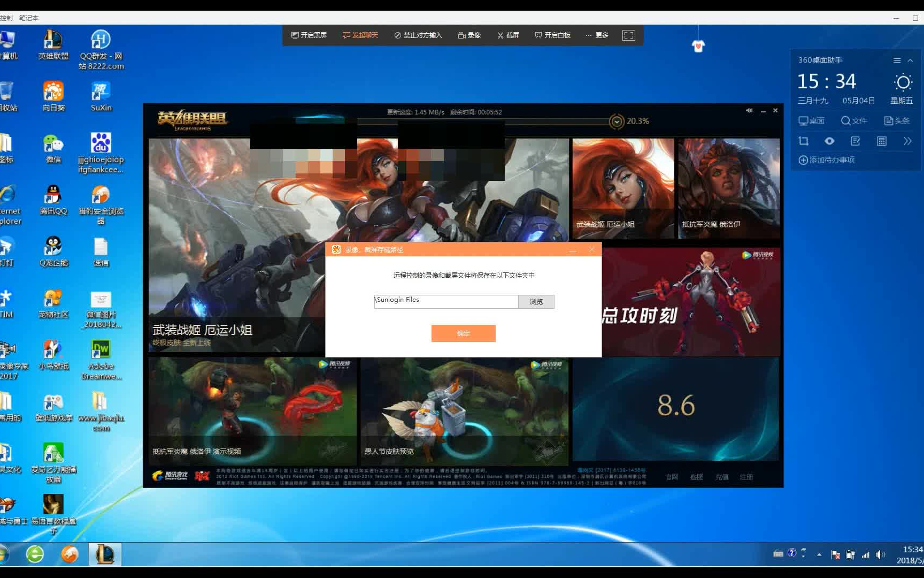924x578 pixels.
Task: Switch to 文件 search tab in 360 assistant
Action: [x=854, y=121]
